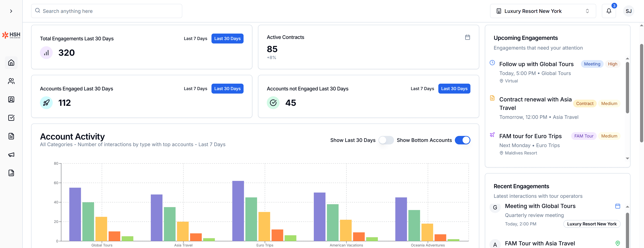The width and height of the screenshot is (644, 248).
Task: Open Meeting with Global Tours recent engagement
Action: coord(540,206)
